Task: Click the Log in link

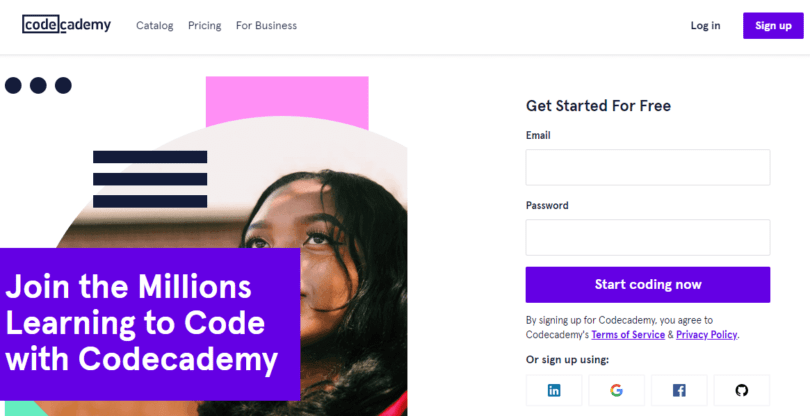Action: coord(705,26)
